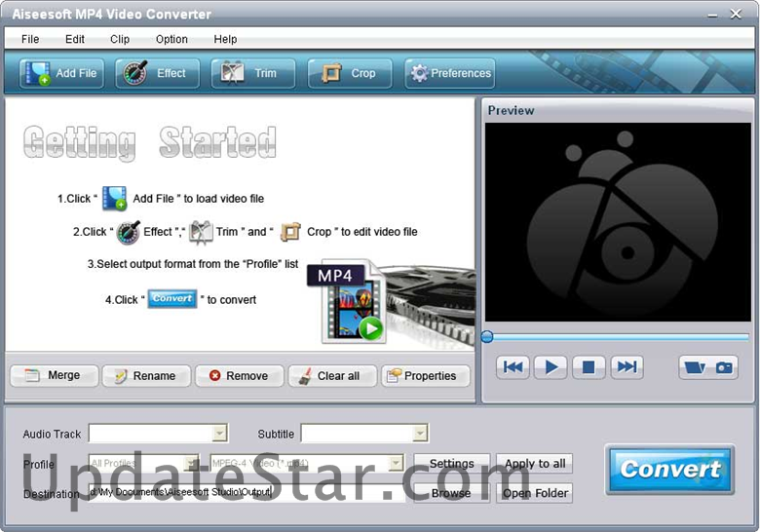Expand the Audio Track dropdown
The height and width of the screenshot is (532, 760).
pyautogui.click(x=219, y=433)
